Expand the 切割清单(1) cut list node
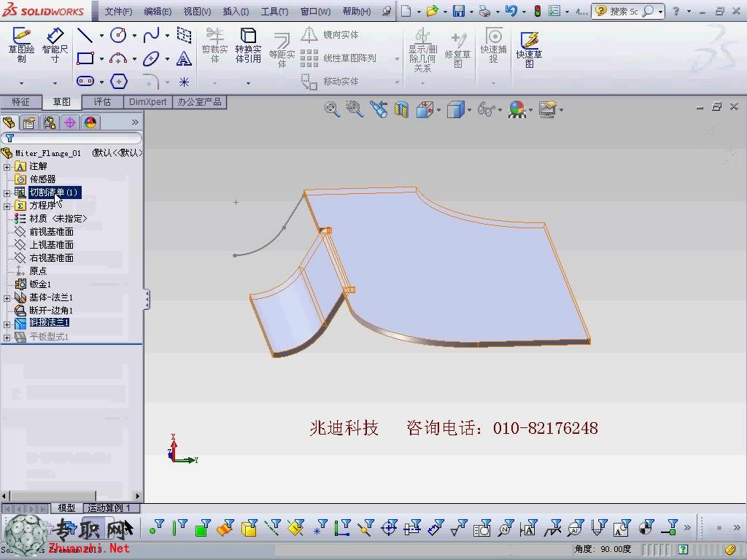747x560 pixels. (x=7, y=192)
